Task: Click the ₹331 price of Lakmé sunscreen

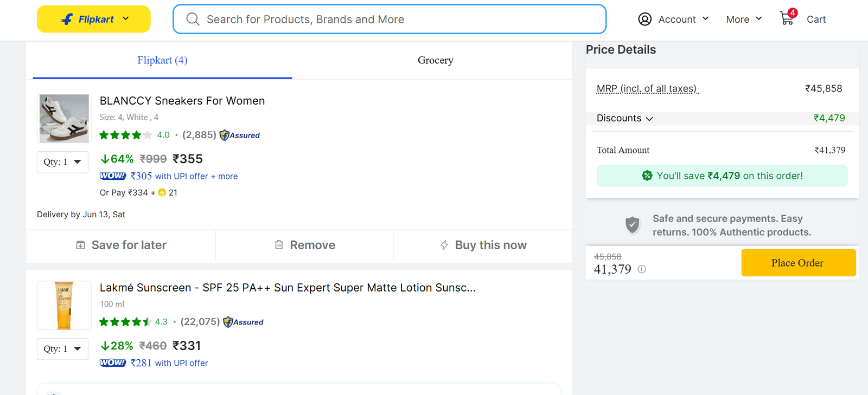Action: coord(187,346)
